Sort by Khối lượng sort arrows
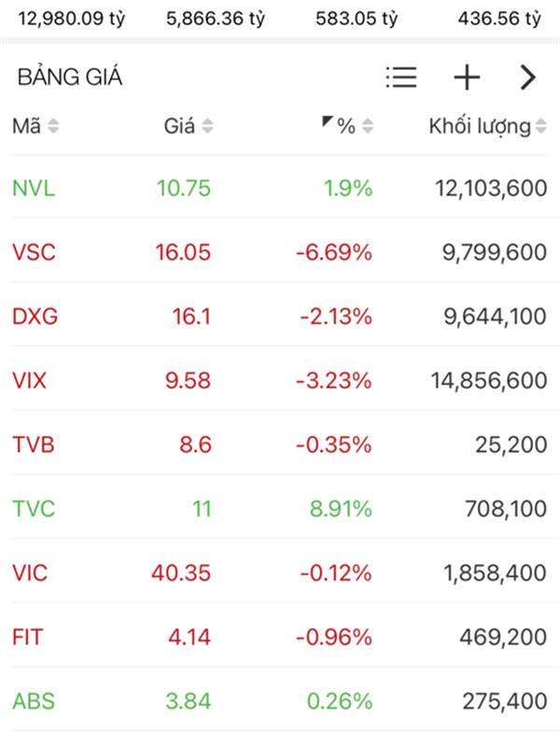Screen dimensions: 560x747 pos(540,127)
